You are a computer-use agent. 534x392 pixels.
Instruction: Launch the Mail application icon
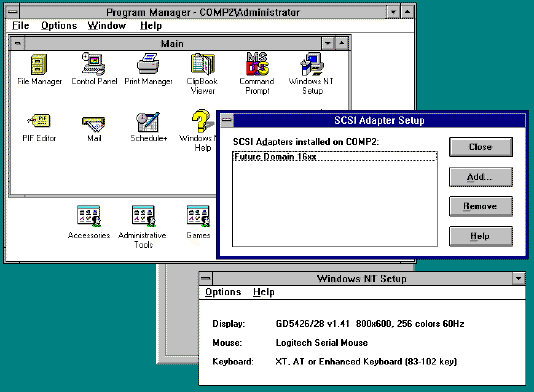pos(94,124)
